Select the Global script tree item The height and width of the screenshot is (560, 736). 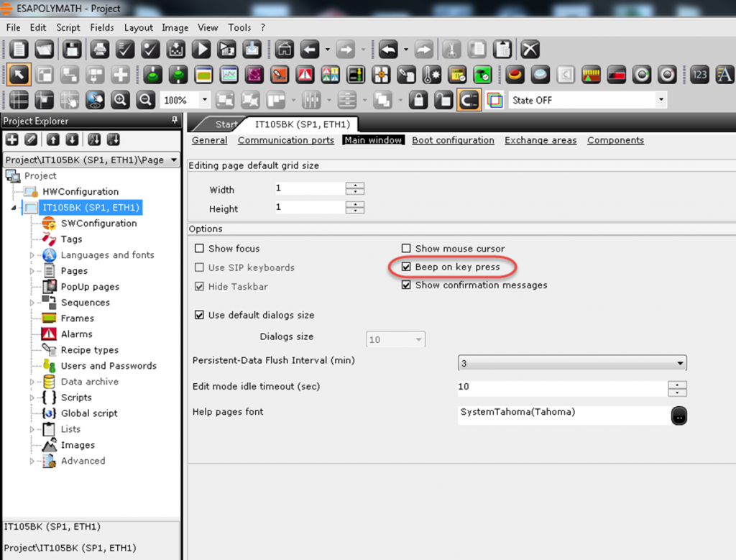[x=89, y=413]
